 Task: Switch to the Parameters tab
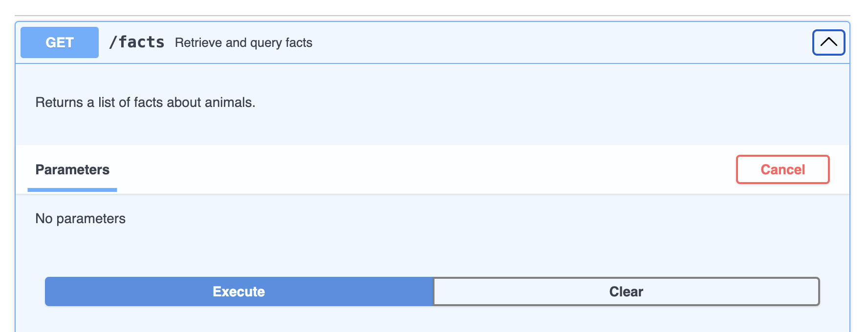[72, 169]
